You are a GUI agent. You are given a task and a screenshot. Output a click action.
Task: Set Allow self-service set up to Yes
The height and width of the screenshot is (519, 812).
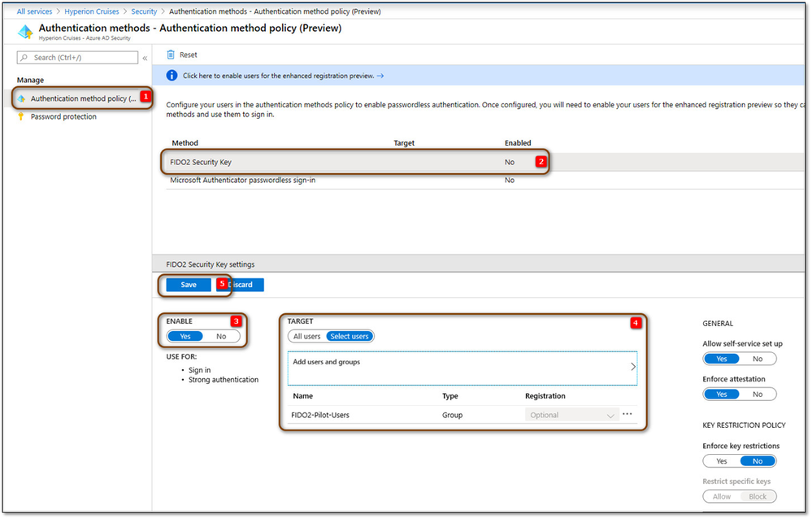click(x=722, y=359)
